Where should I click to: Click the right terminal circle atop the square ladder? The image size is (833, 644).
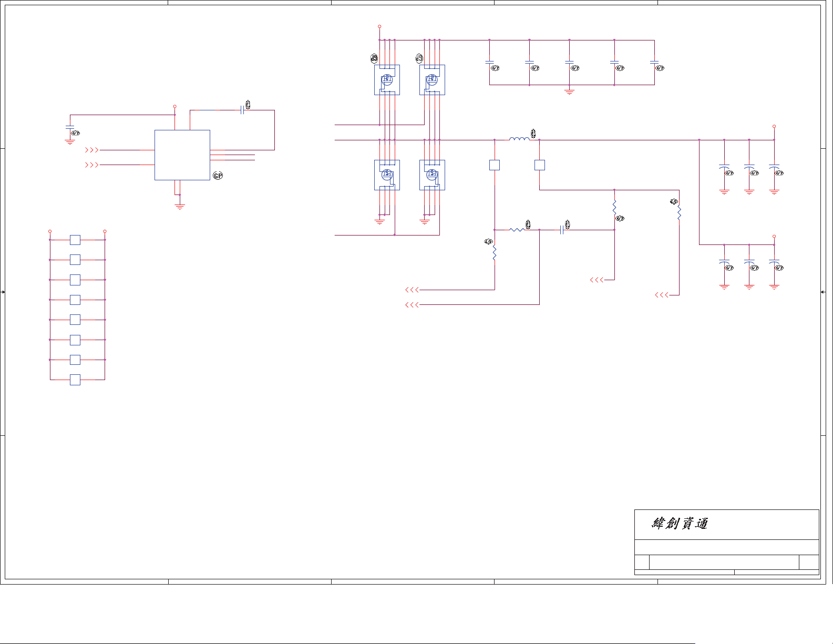click(105, 231)
